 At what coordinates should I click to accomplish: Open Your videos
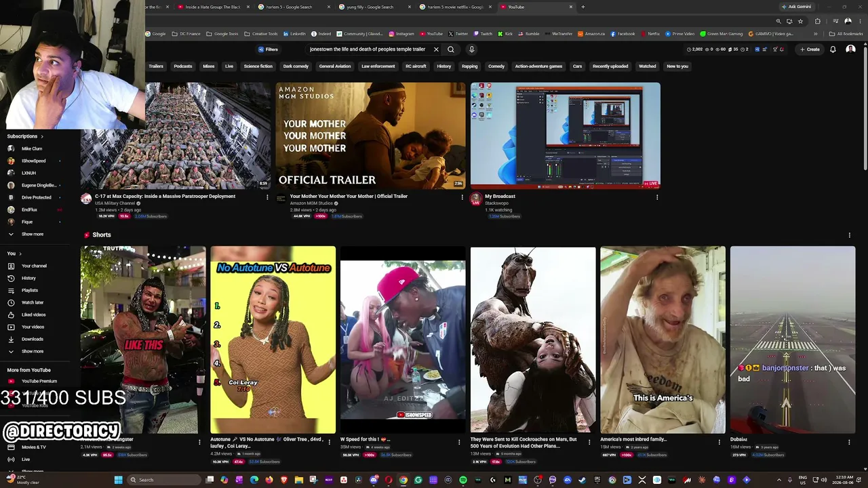tap(33, 327)
